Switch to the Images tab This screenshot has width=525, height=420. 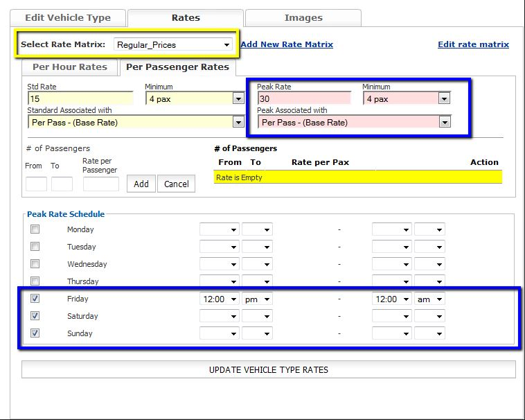coord(303,18)
